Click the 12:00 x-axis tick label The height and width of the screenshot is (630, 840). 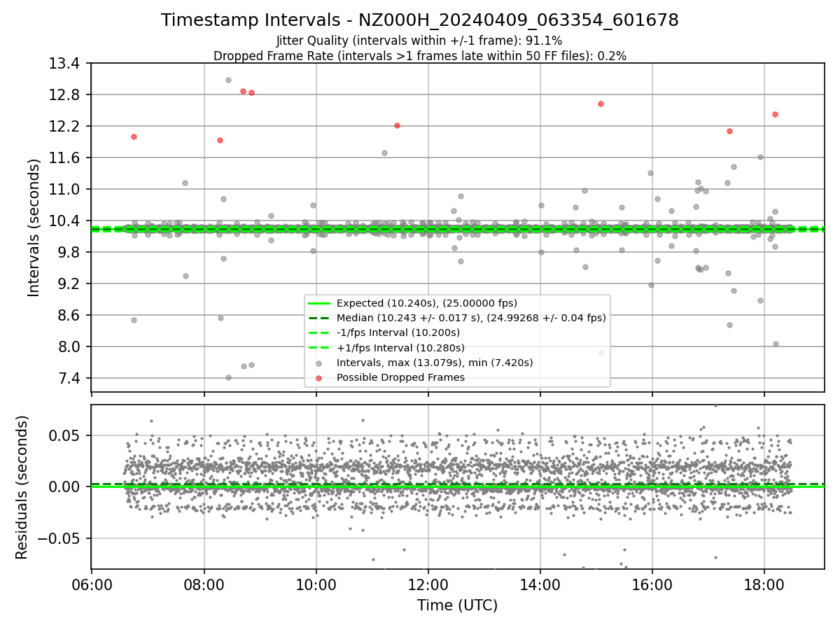click(428, 584)
